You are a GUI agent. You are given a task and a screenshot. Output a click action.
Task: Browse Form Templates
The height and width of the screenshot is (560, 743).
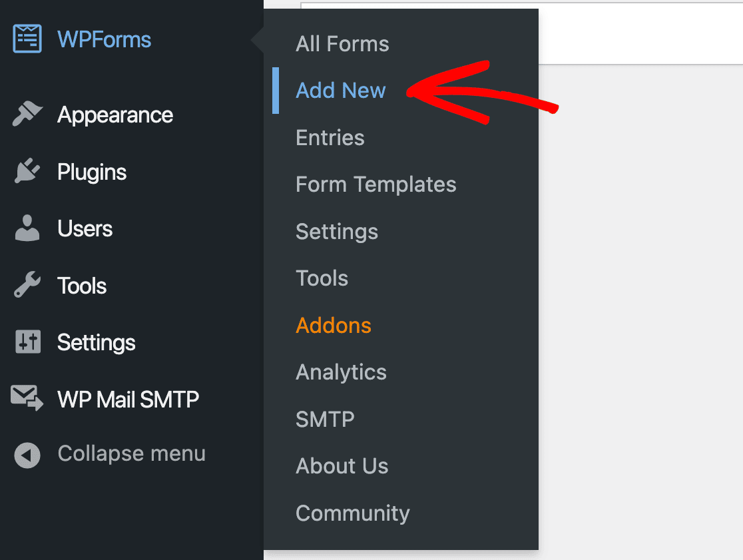pos(376,184)
